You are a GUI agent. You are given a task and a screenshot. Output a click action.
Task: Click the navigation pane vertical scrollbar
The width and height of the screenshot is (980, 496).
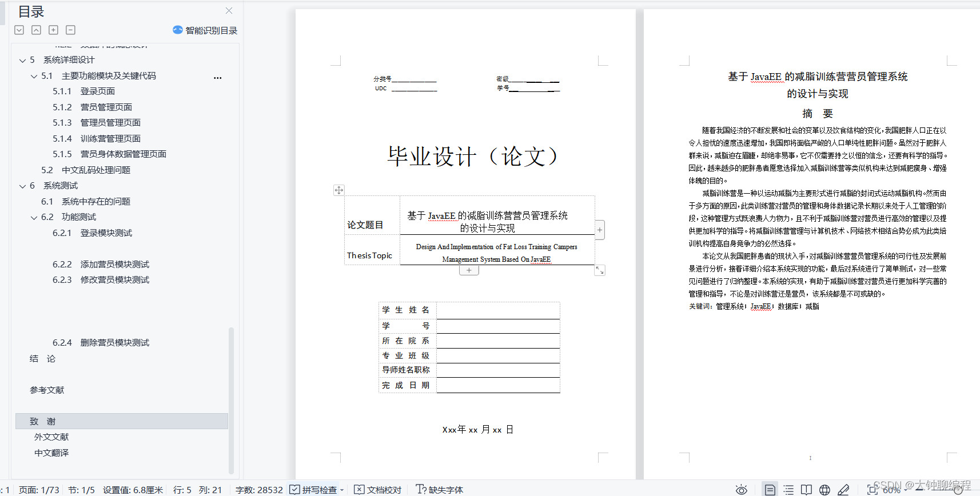click(x=231, y=400)
